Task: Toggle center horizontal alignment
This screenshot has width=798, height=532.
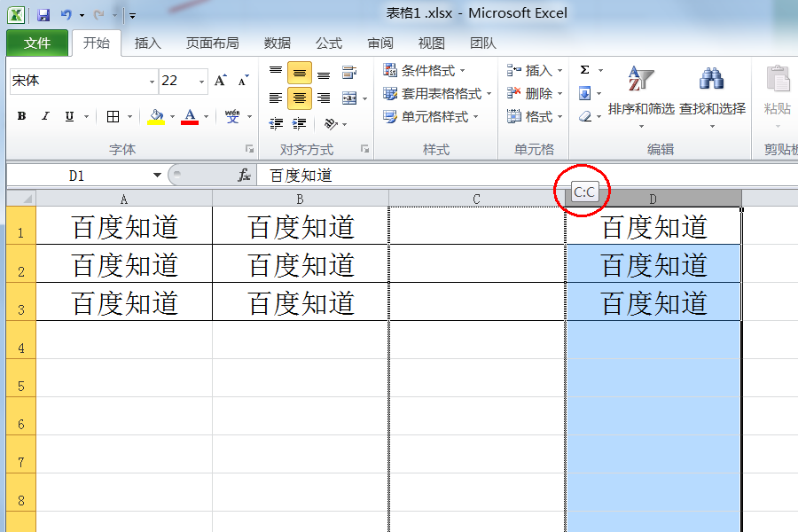Action: 300,98
